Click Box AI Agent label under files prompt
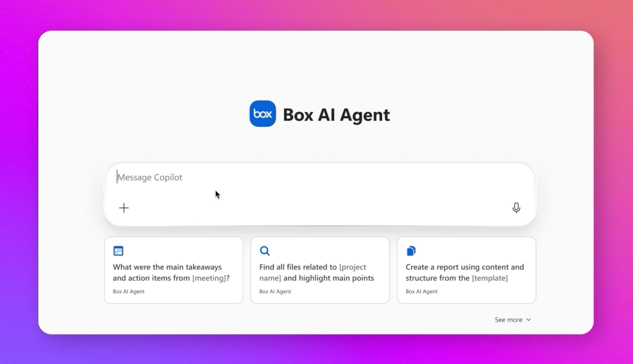Viewport: 633px width, 364px height. (275, 291)
